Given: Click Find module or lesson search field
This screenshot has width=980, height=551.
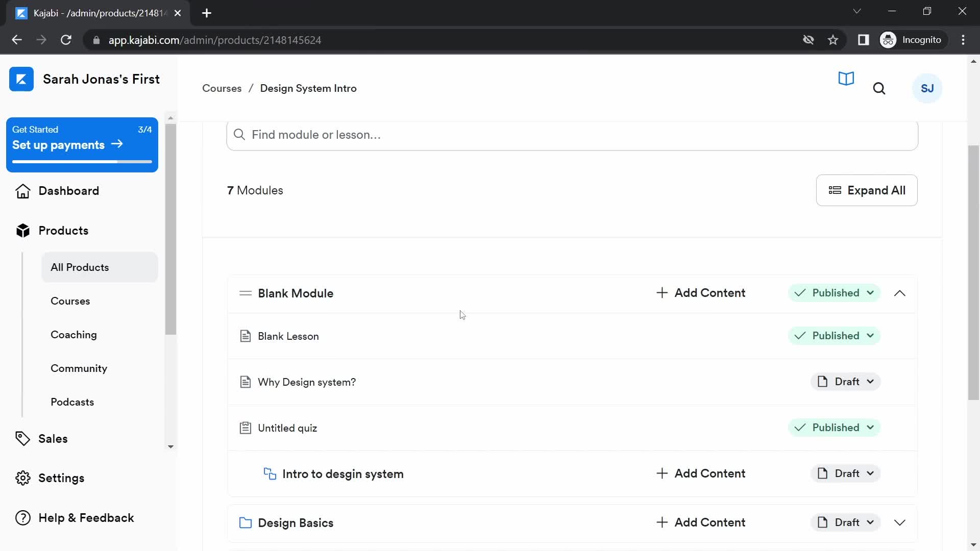Looking at the screenshot, I should tap(572, 135).
